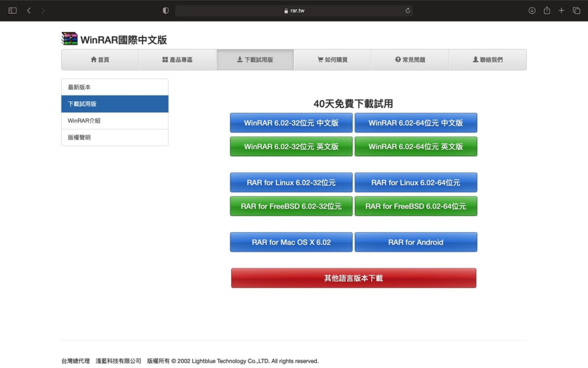Screen dimensions: 588x368
Task: Download WinRAR 6.02-32位元 英文版
Action: tap(291, 147)
